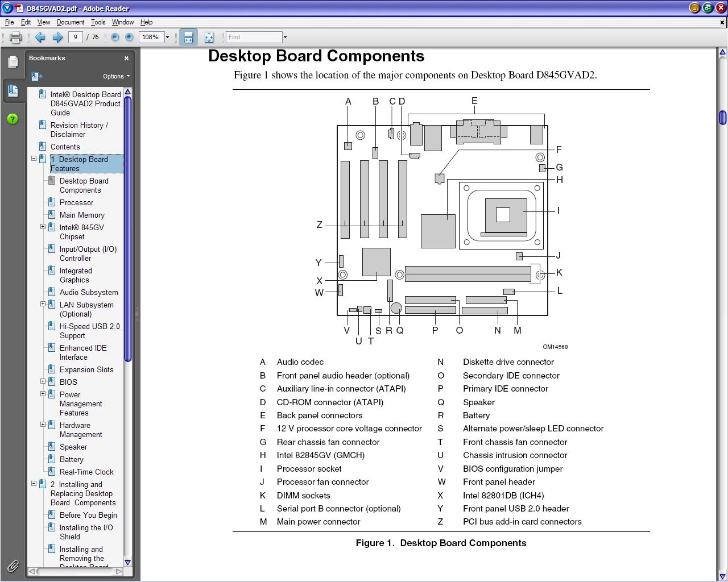Open Real-Time Clock bookmark
This screenshot has height=582, width=728.
pos(86,472)
